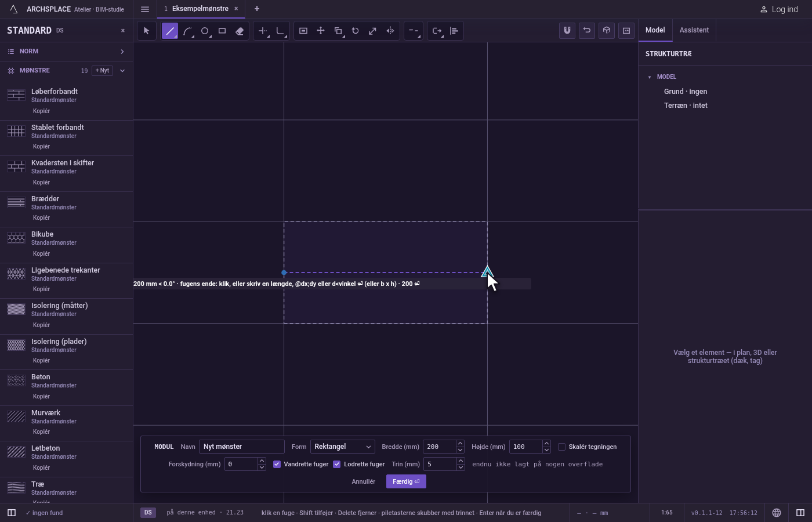Viewport: 812px width, 522px height.
Task: Enable the Skalér tegningen checkbox
Action: click(x=561, y=447)
